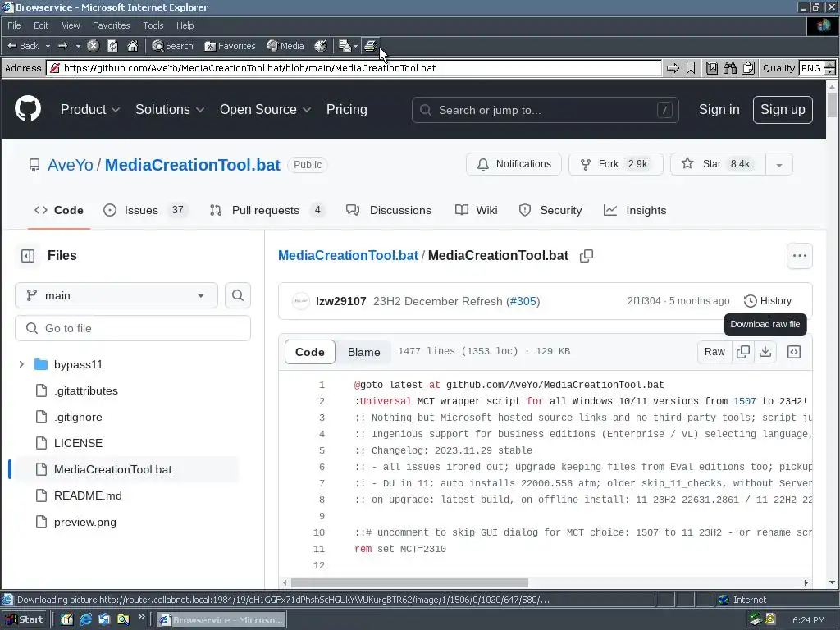This screenshot has height=630, width=840.
Task: Click Search or jump to field
Action: pos(546,110)
